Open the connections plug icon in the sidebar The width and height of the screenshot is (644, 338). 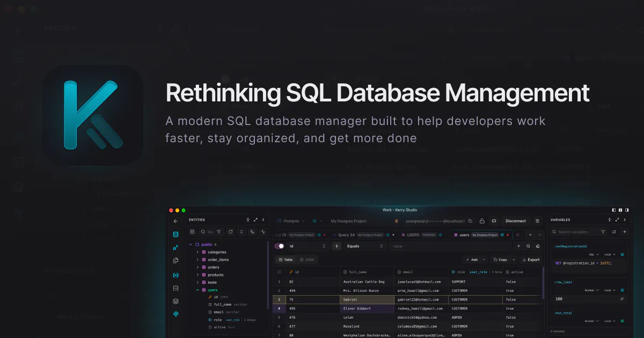pos(175,247)
